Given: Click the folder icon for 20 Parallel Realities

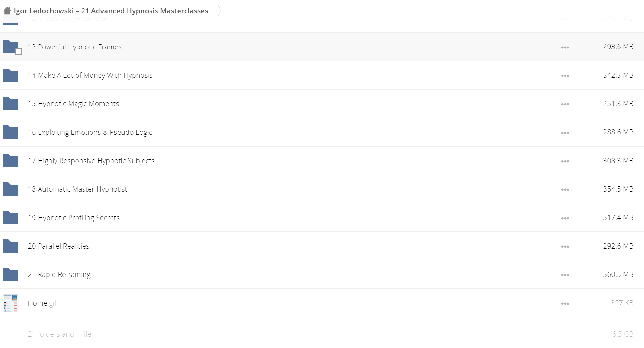Looking at the screenshot, I should tap(11, 246).
